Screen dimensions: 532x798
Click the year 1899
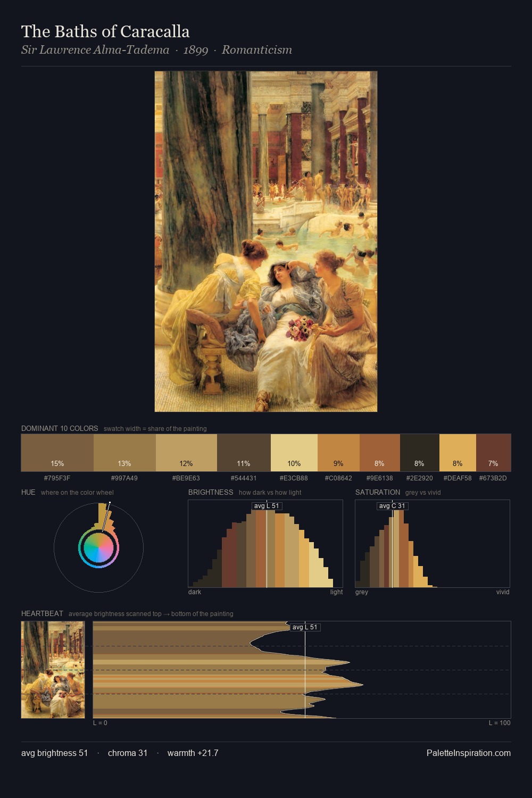[196, 50]
